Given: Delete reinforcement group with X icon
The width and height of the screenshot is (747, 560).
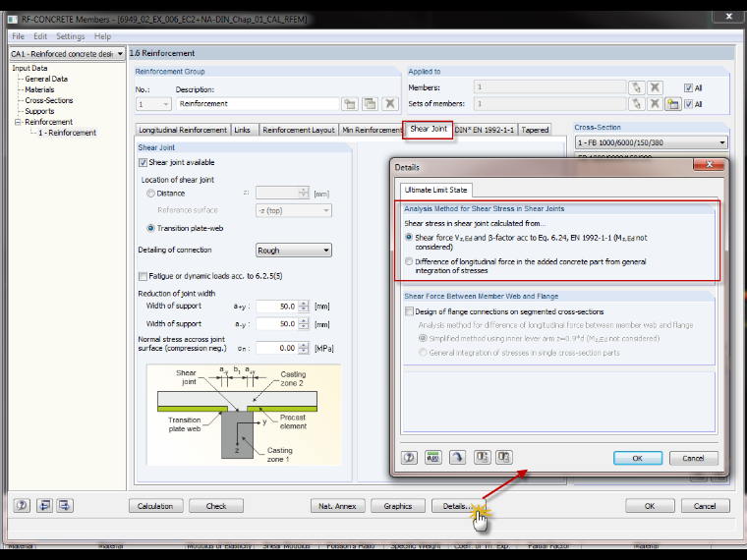Looking at the screenshot, I should tap(390, 104).
